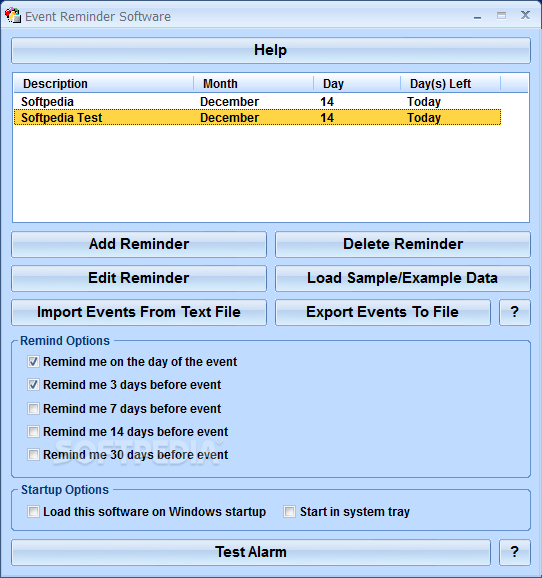The width and height of the screenshot is (542, 578).
Task: Click Today in the Softpedia row
Action: click(424, 102)
